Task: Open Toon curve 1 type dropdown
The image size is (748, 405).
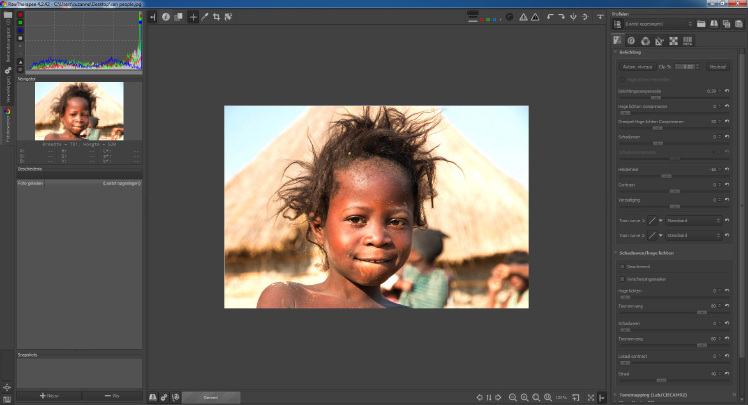Action: click(x=694, y=221)
